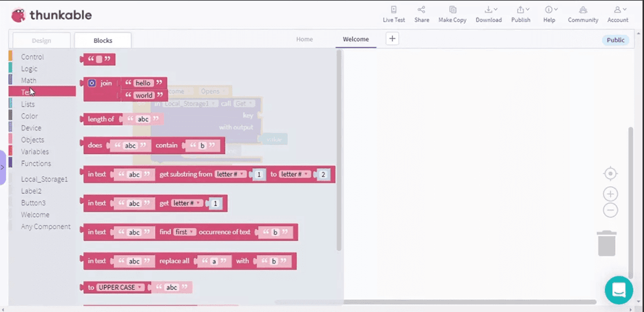Zoom in using the plus circle

coord(610,194)
